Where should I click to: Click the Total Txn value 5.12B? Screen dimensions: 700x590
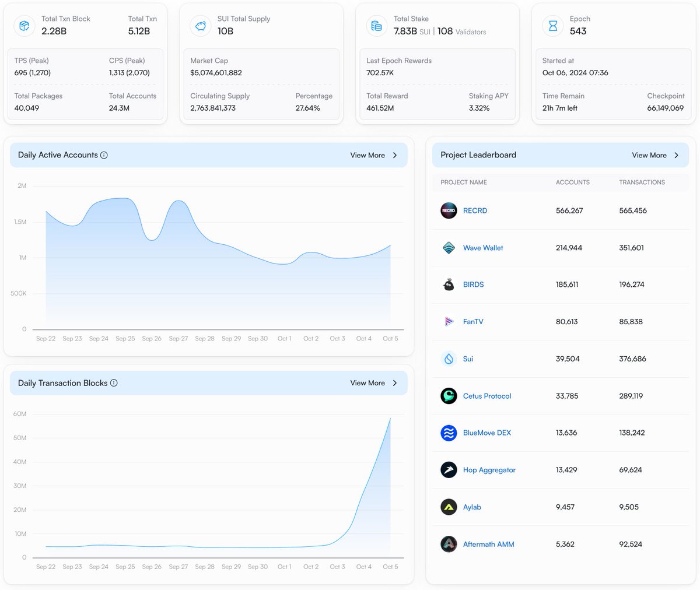[139, 31]
